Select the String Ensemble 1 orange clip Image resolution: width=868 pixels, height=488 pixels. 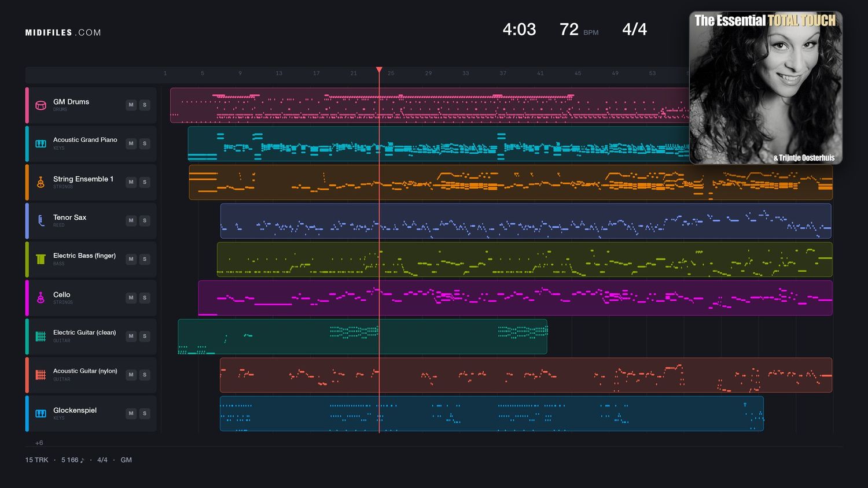(510, 182)
